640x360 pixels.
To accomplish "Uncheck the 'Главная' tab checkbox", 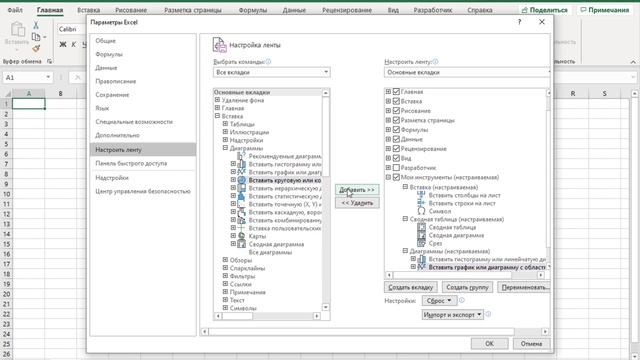I will coord(396,92).
